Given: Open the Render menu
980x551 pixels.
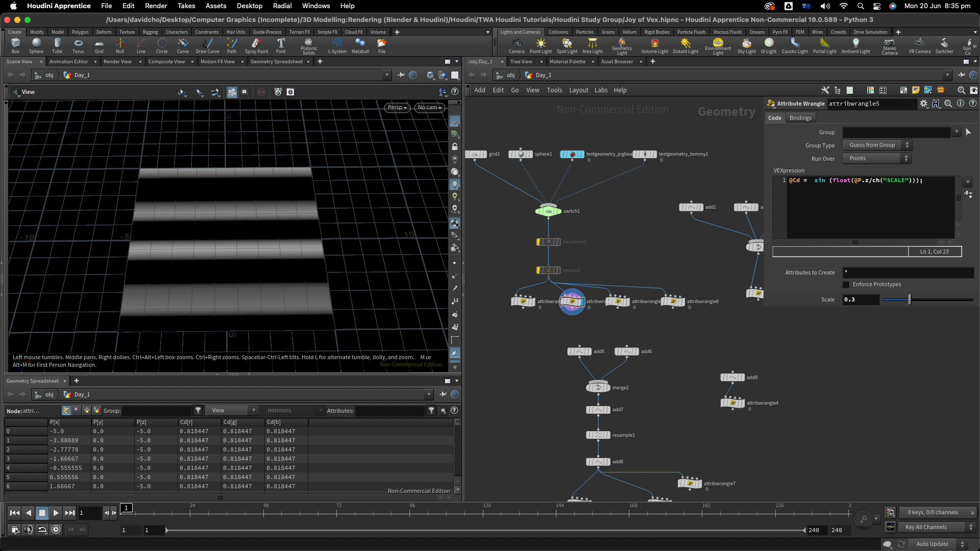Looking at the screenshot, I should click(x=156, y=6).
